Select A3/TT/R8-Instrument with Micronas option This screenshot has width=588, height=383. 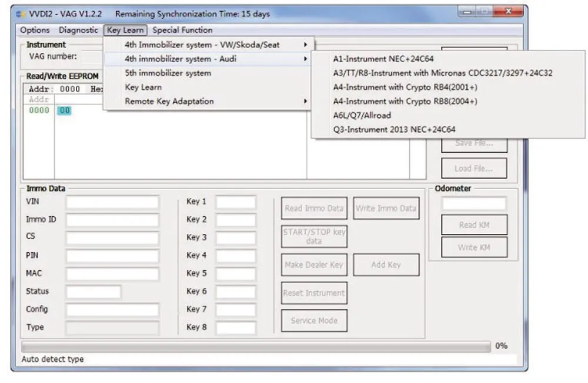click(447, 73)
